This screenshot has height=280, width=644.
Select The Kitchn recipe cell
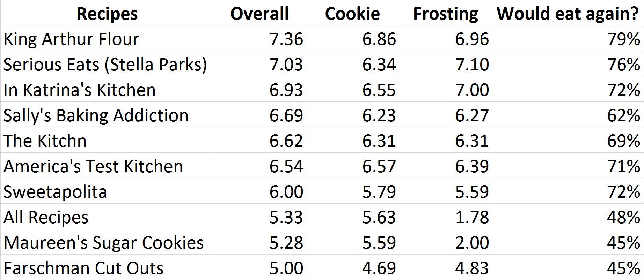[107, 140]
